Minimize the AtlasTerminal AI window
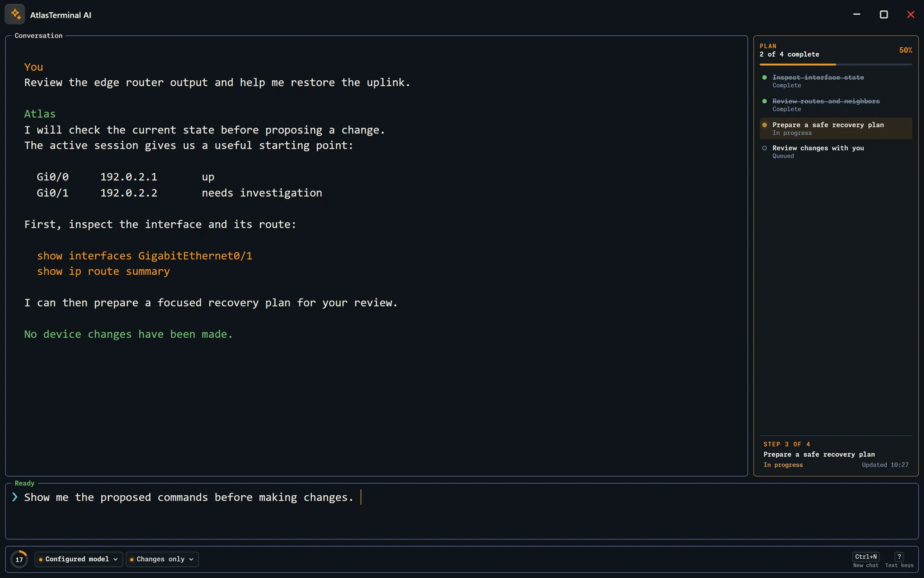Viewport: 924px width, 578px height. pos(857,14)
